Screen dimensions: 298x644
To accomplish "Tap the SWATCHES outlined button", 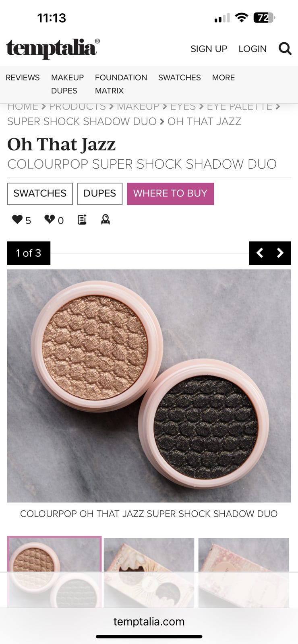I will [40, 194].
